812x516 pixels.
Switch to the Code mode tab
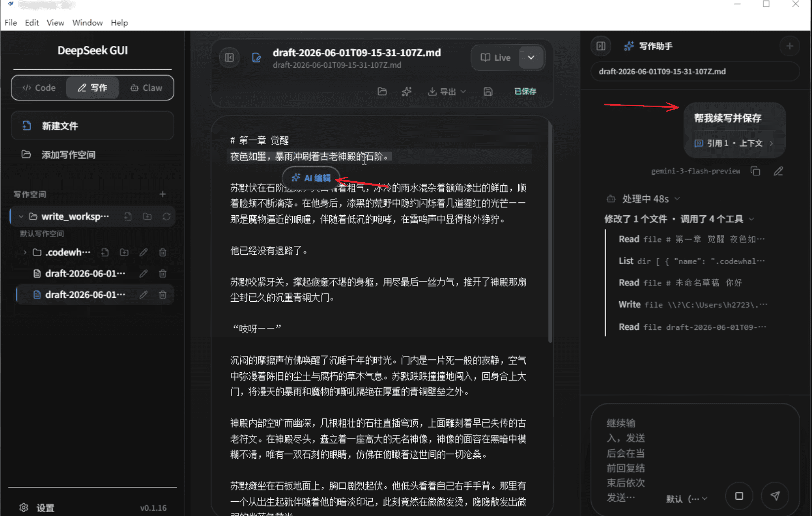[39, 88]
